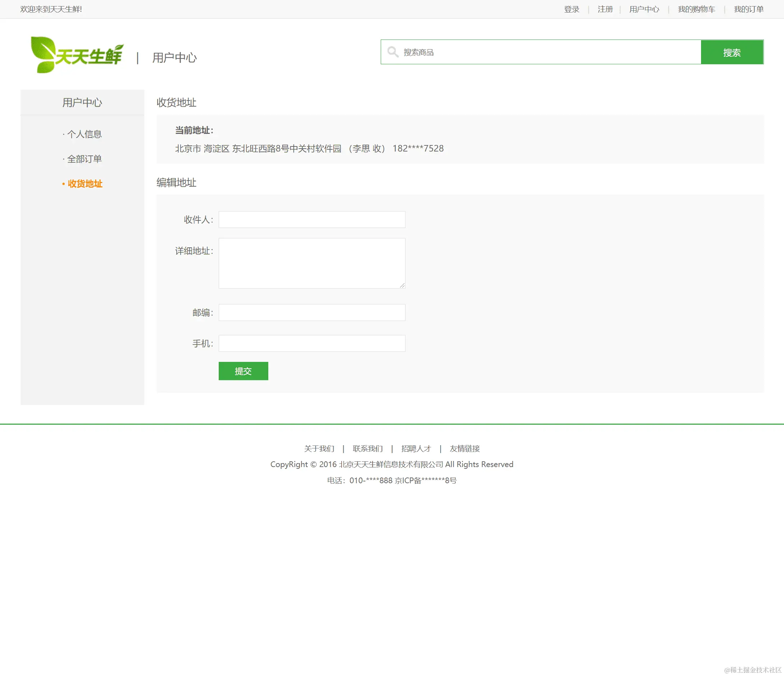
Task: Go to 用户中心 in the top navigation
Action: pos(644,9)
